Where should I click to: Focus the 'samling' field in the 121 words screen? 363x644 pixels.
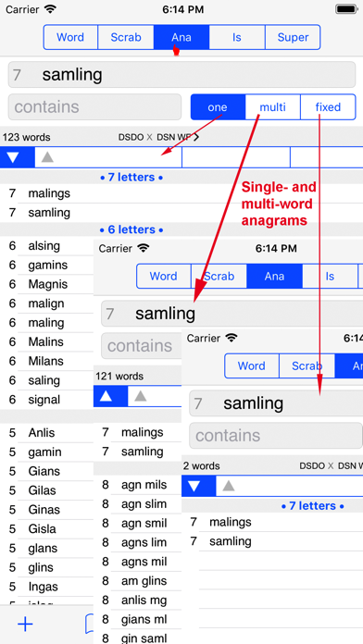(x=232, y=314)
